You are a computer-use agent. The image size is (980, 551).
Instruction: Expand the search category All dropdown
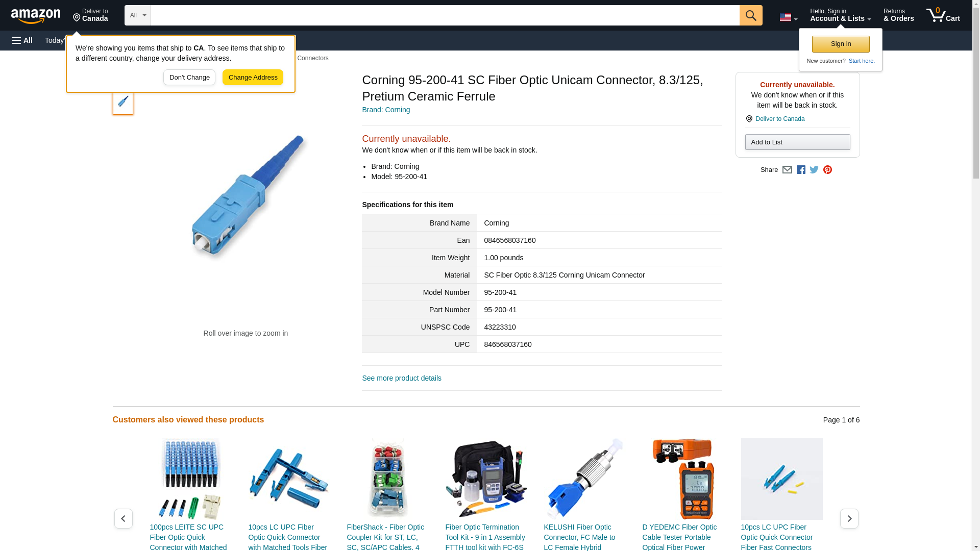tap(138, 15)
